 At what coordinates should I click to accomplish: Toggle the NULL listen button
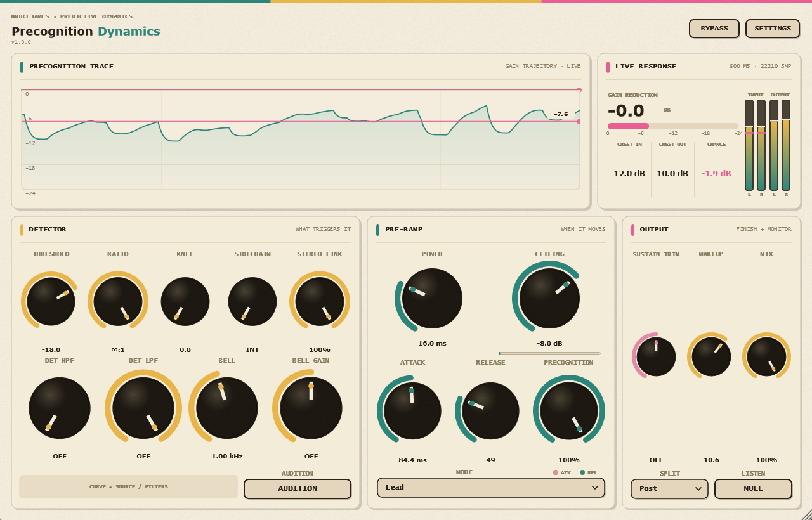(753, 489)
